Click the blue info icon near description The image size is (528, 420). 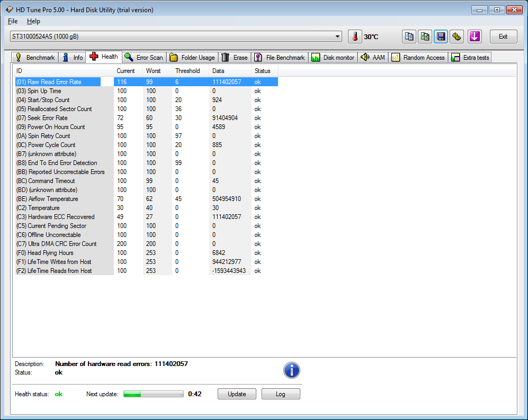[x=292, y=370]
